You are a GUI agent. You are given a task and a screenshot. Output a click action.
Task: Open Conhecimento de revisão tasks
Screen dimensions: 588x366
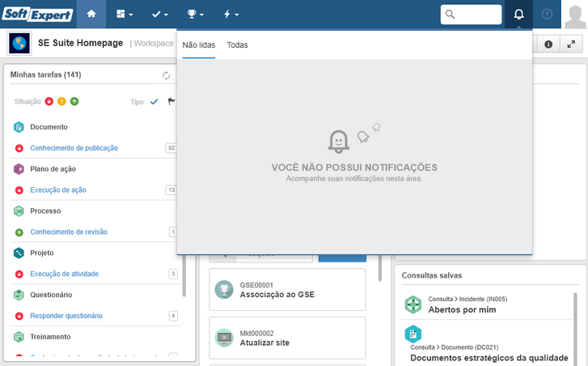point(69,232)
